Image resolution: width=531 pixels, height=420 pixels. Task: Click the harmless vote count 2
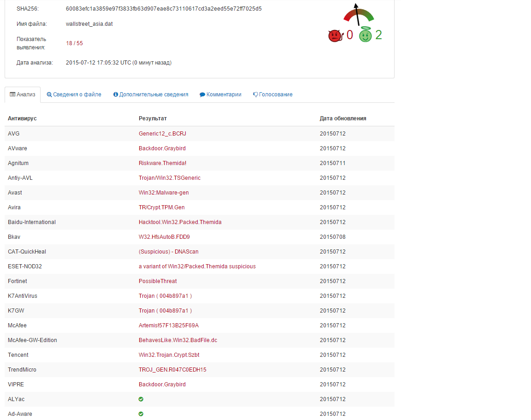378,35
